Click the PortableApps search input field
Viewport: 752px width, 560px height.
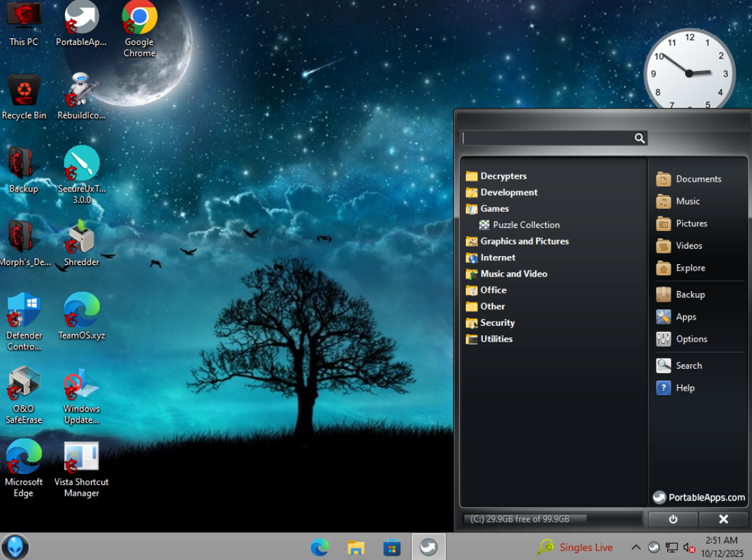pos(546,138)
